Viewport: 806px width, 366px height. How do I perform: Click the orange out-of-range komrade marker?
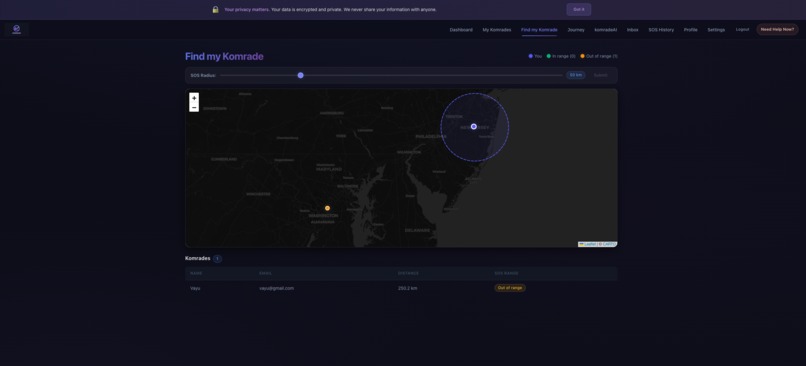(327, 208)
